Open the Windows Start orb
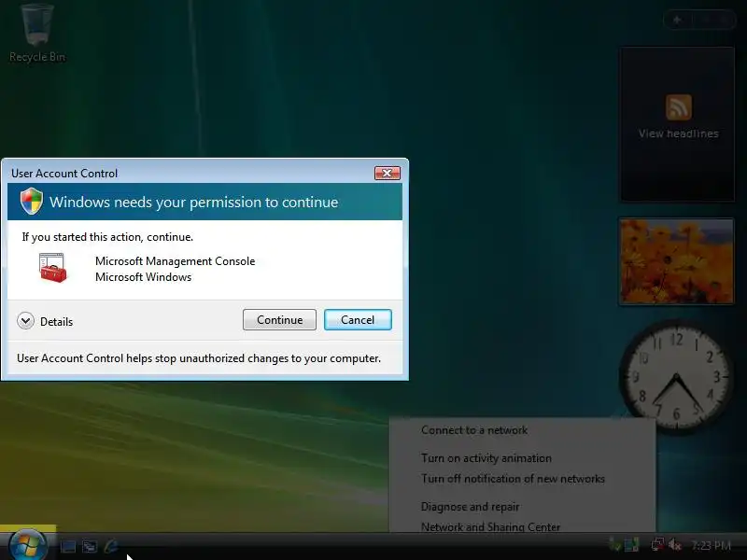The width and height of the screenshot is (747, 560). 28,544
